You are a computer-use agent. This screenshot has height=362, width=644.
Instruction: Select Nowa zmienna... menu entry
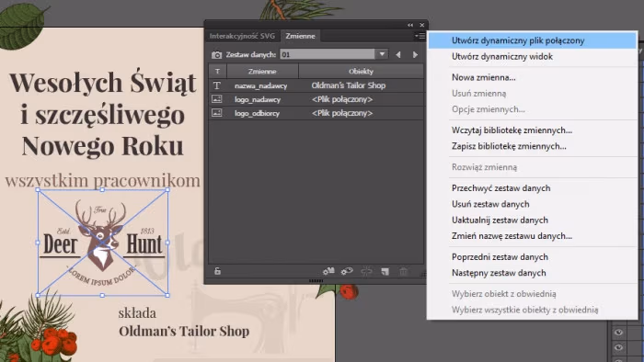[533, 77]
